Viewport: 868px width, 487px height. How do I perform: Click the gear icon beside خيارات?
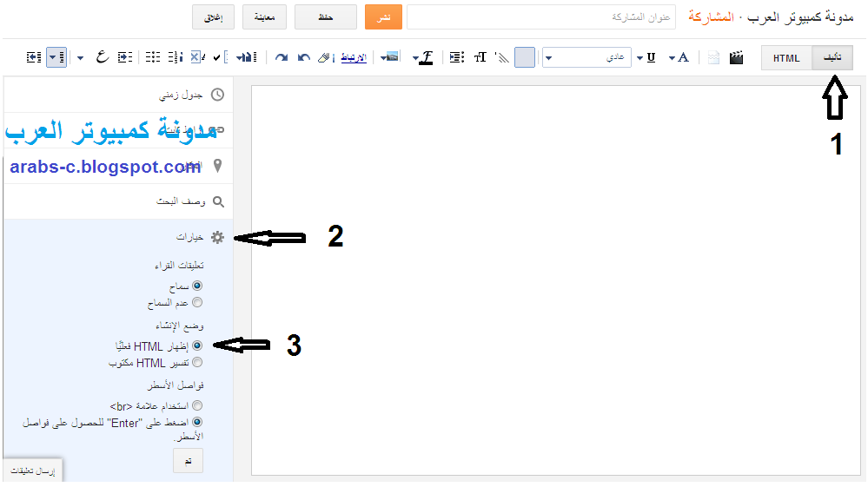(217, 237)
